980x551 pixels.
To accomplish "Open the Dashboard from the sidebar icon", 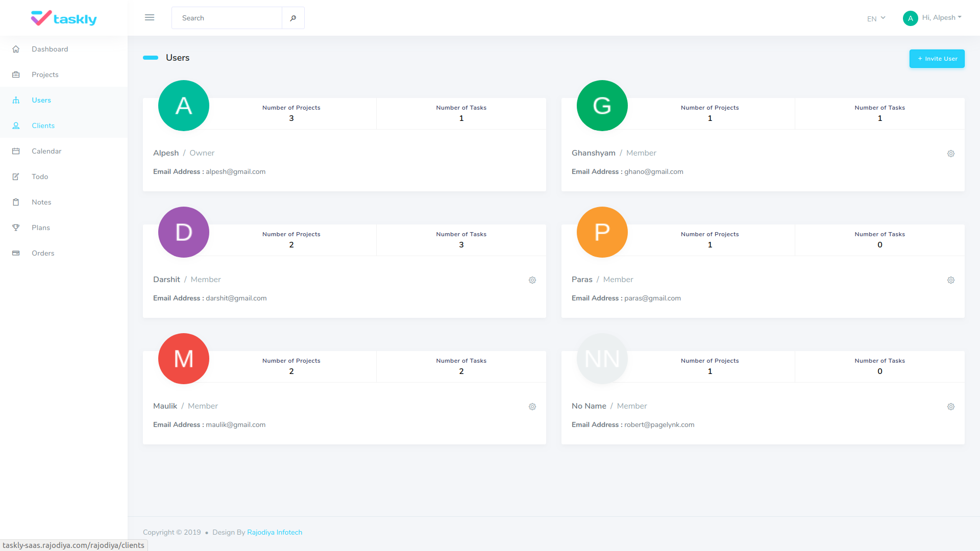I will click(16, 49).
